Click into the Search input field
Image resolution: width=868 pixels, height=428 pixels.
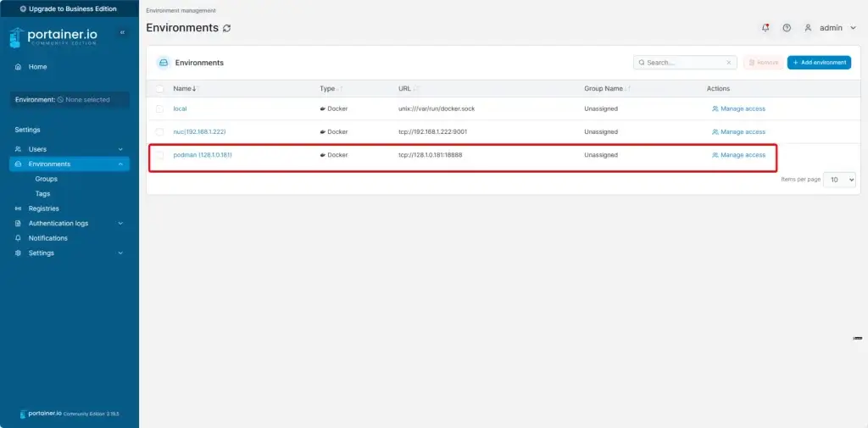point(685,63)
